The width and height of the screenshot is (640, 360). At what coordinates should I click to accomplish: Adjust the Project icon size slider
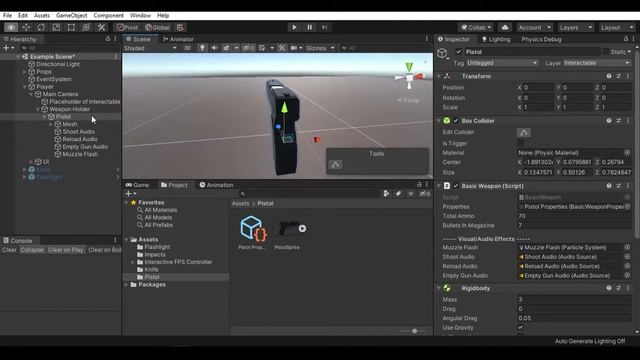point(414,331)
